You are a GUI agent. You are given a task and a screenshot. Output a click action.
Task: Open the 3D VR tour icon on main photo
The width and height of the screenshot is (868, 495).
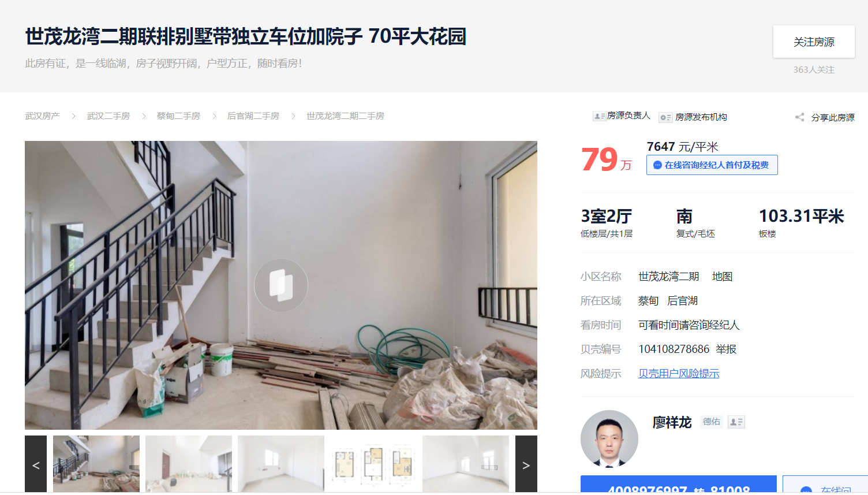coord(281,285)
